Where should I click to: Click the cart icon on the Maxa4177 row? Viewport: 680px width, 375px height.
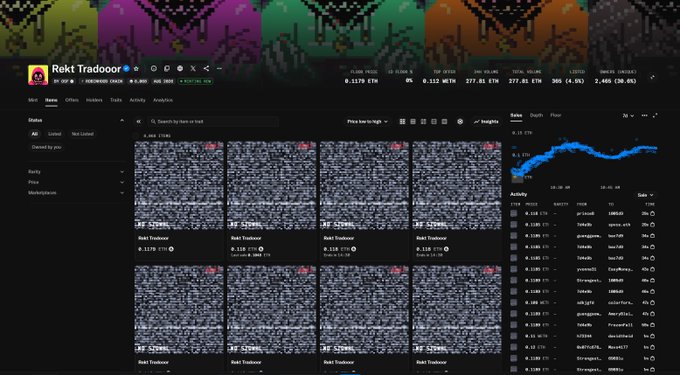pos(652,347)
